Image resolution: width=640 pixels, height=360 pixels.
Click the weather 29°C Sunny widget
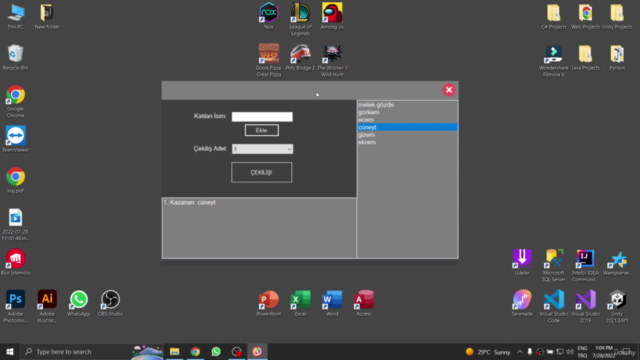pyautogui.click(x=488, y=352)
